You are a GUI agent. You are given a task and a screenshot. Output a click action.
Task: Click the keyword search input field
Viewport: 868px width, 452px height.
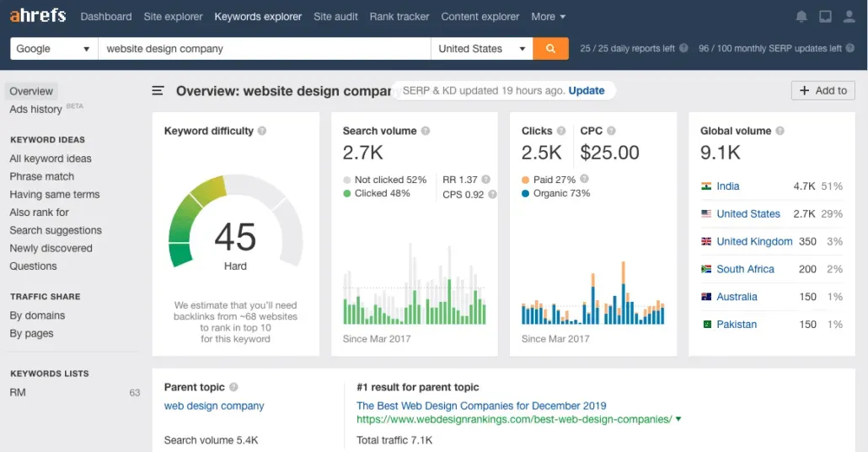pos(264,49)
